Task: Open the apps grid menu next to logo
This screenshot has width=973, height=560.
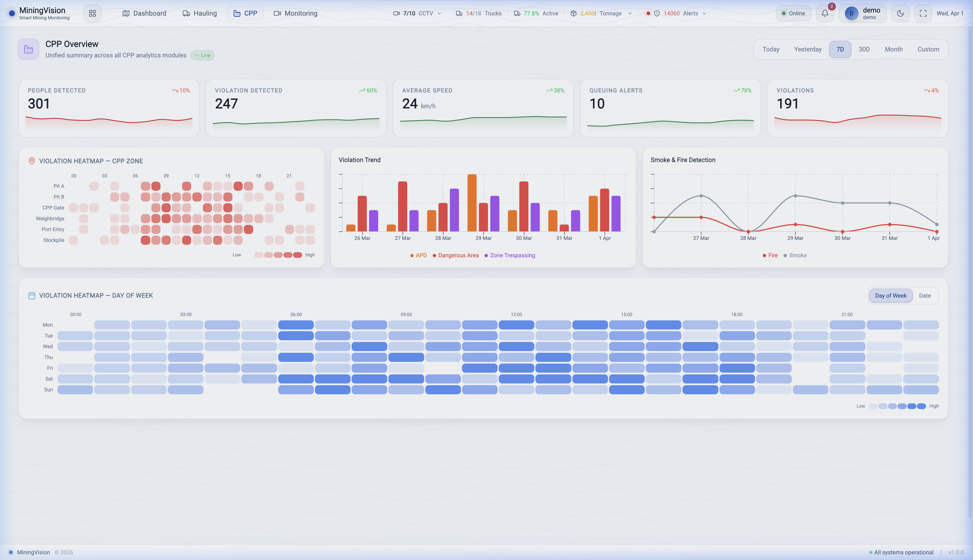Action: (92, 13)
